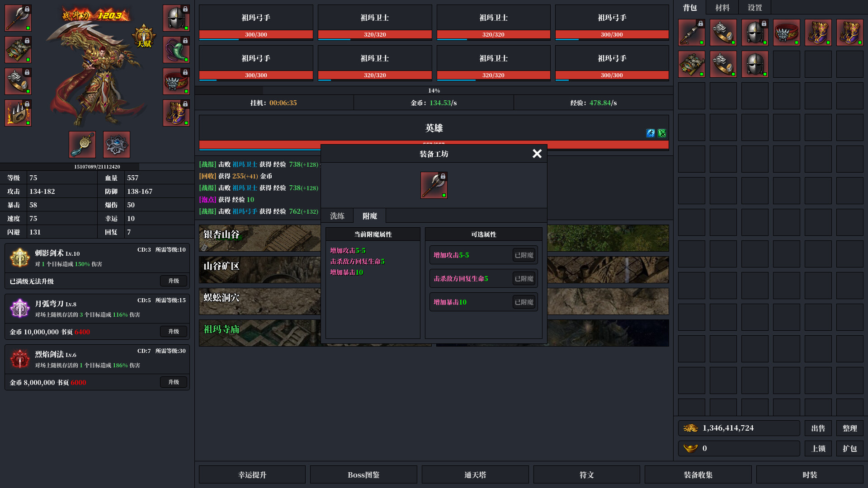Screen dimensions: 868x488
Task: Click the 出售 button near the gold total
Action: (818, 428)
